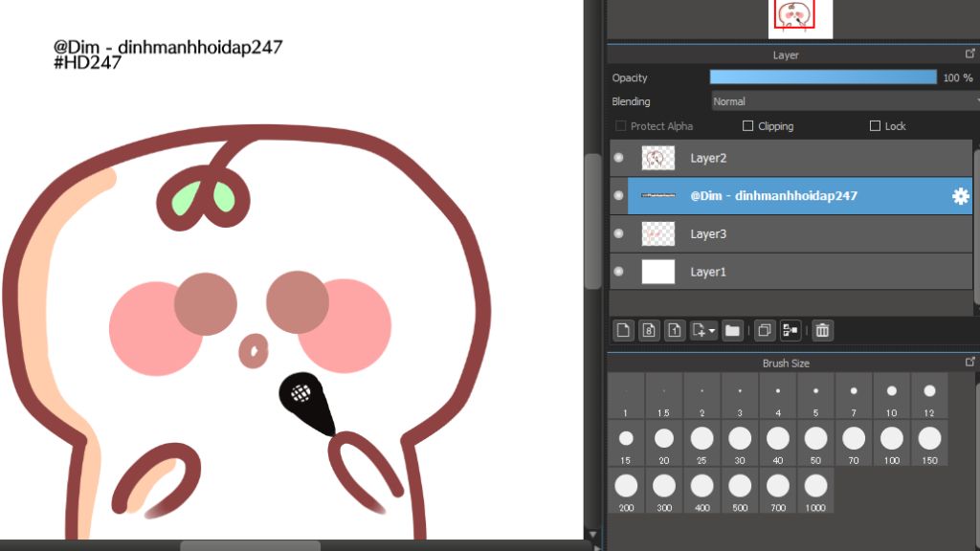The height and width of the screenshot is (551, 980).
Task: Choose brush size 200
Action: (x=626, y=491)
